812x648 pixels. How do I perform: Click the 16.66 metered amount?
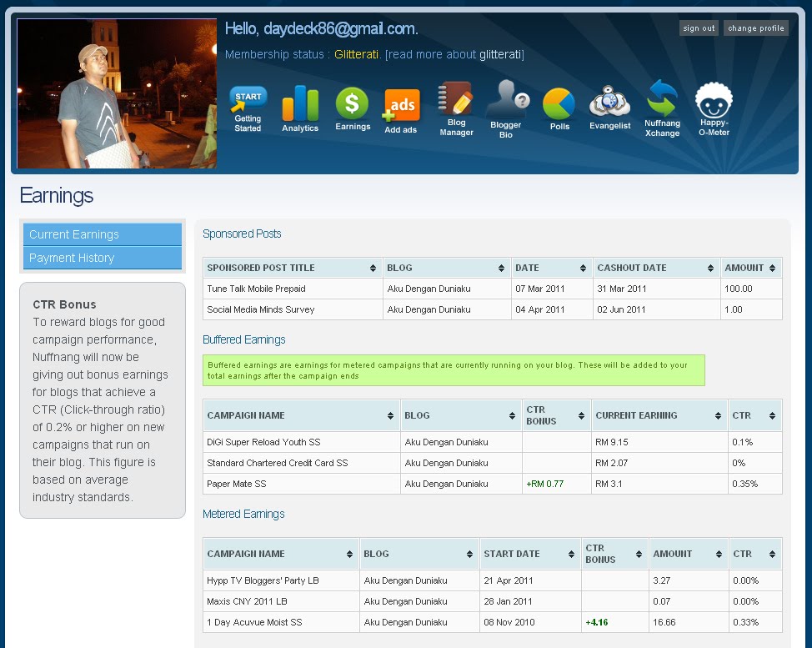click(664, 622)
